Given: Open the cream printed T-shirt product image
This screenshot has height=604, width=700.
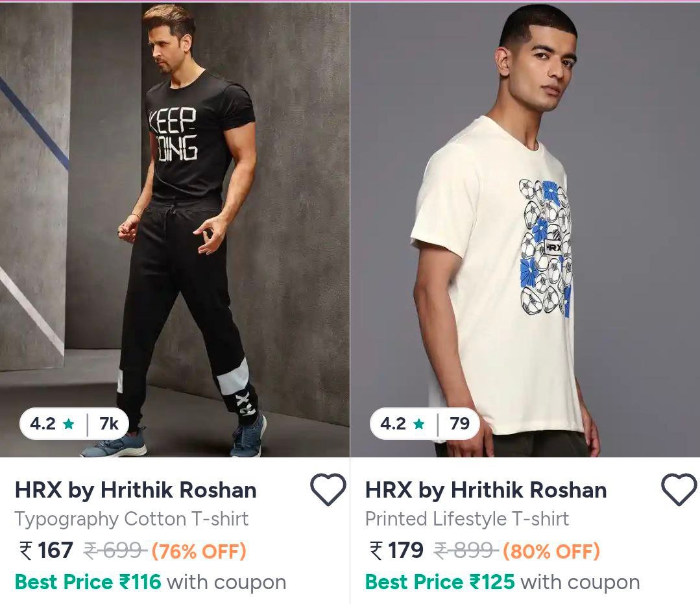Looking at the screenshot, I should 525,227.
